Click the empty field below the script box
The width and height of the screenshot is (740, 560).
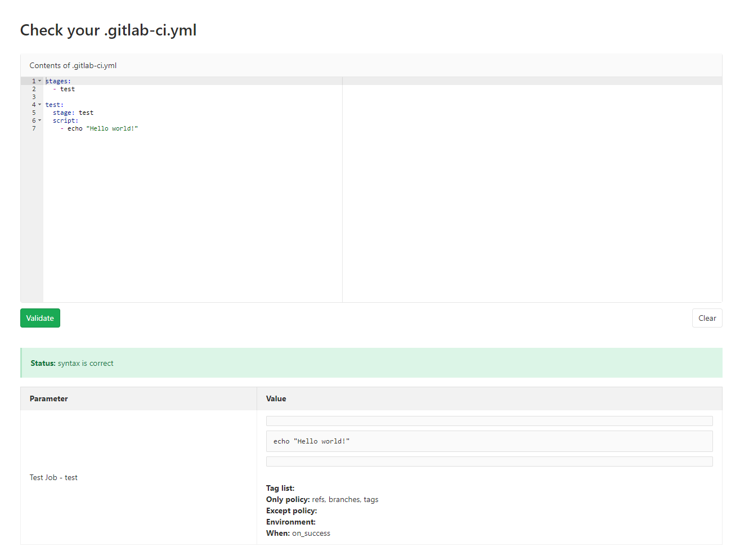(x=489, y=461)
